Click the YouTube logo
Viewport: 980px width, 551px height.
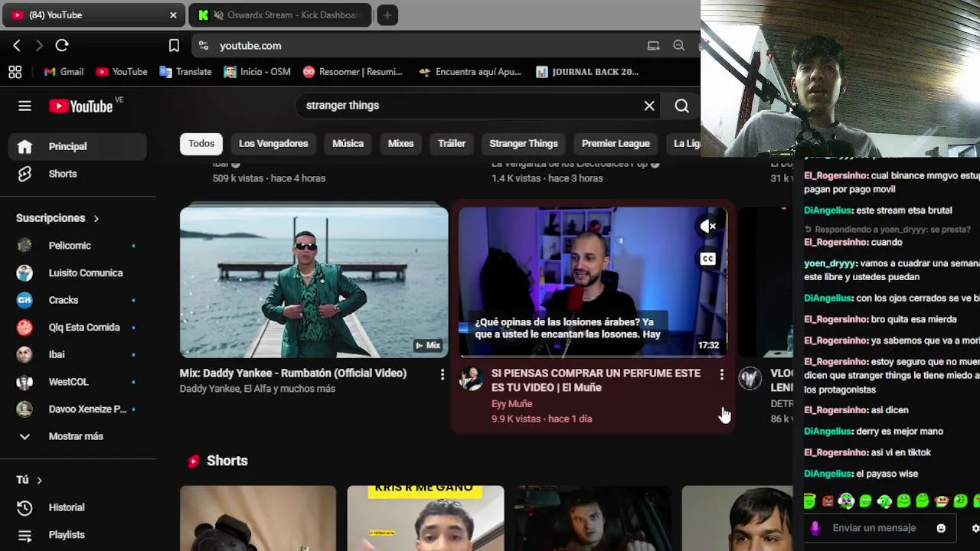tap(81, 106)
